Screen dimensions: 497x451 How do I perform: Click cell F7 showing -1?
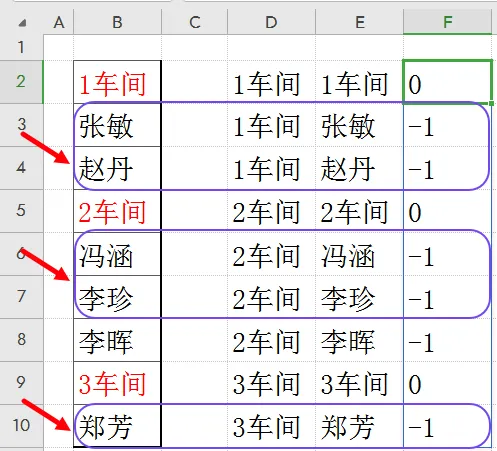tap(448, 297)
